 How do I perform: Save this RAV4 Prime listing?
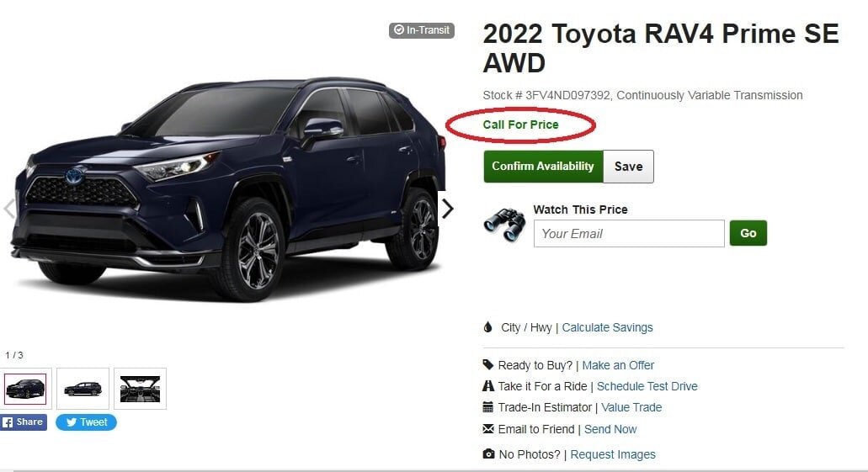(628, 166)
